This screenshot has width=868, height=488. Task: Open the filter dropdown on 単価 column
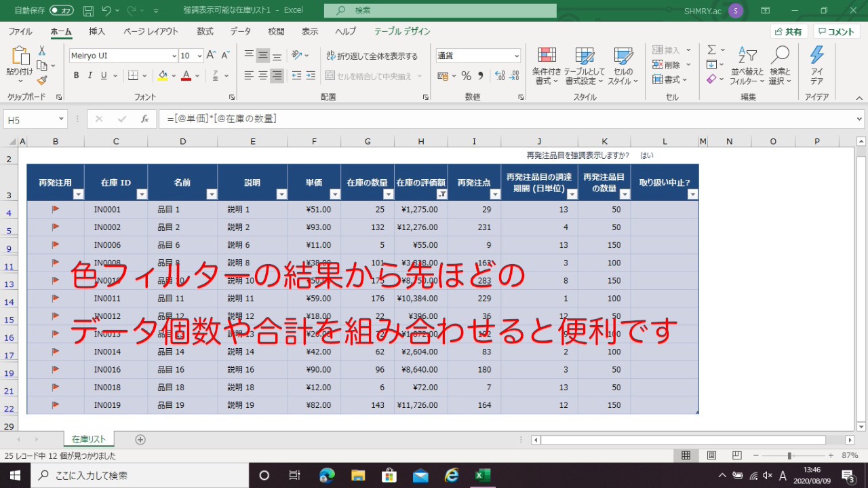[334, 194]
